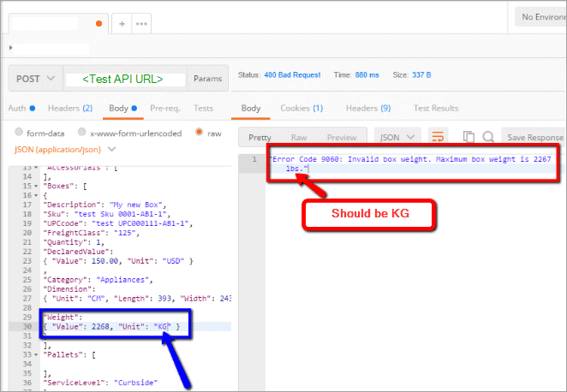Viewport: 567px width, 392px height.
Task: Click the "Sku" line in the request body
Action: [x=107, y=214]
